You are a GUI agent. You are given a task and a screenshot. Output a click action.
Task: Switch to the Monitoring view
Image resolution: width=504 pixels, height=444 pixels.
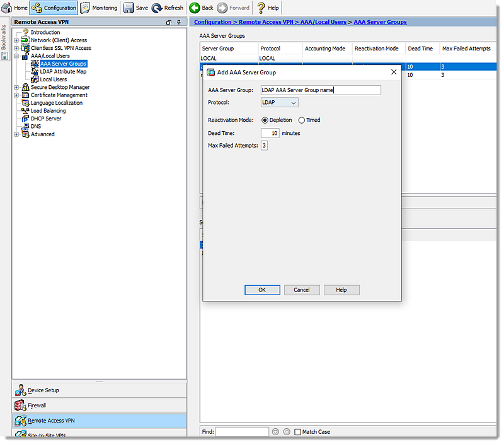(99, 8)
